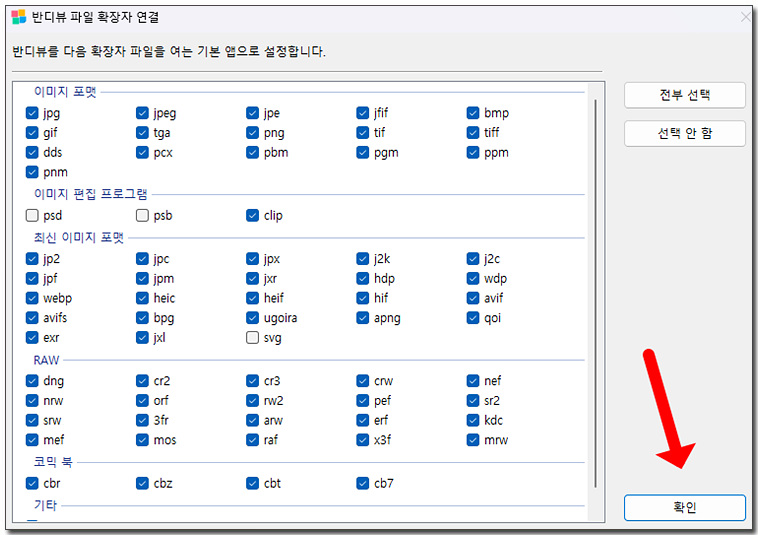Uncheck the bmp checkbox
This screenshot has width=758, height=535.
tap(473, 113)
